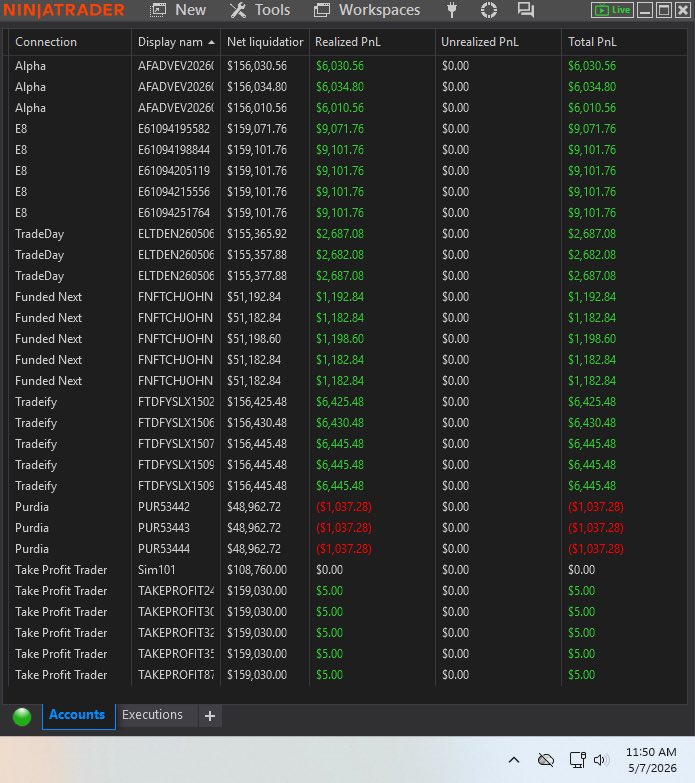Click the green Live indicator button
The height and width of the screenshot is (783, 695).
click(x=612, y=10)
